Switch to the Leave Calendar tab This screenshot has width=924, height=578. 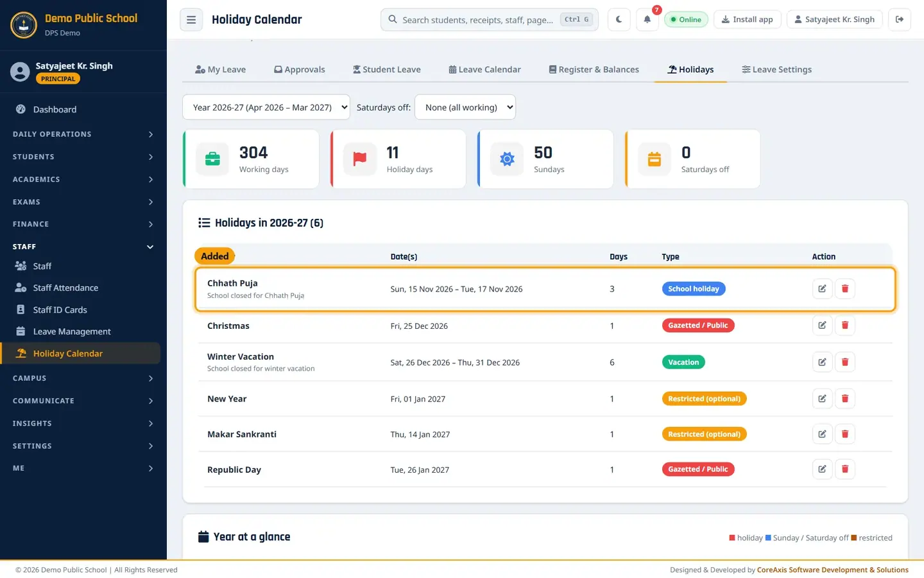pos(484,69)
